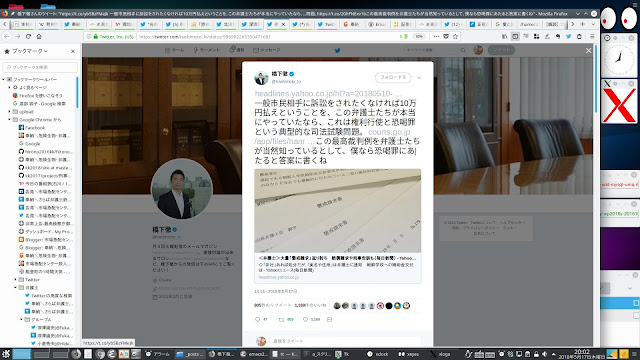Open the browser home page icon

pos(39,36)
